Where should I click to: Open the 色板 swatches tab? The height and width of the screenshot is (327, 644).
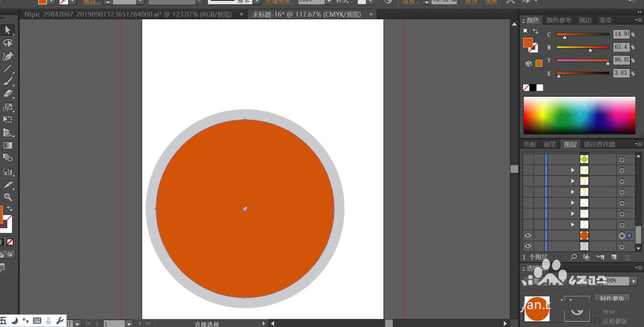530,144
